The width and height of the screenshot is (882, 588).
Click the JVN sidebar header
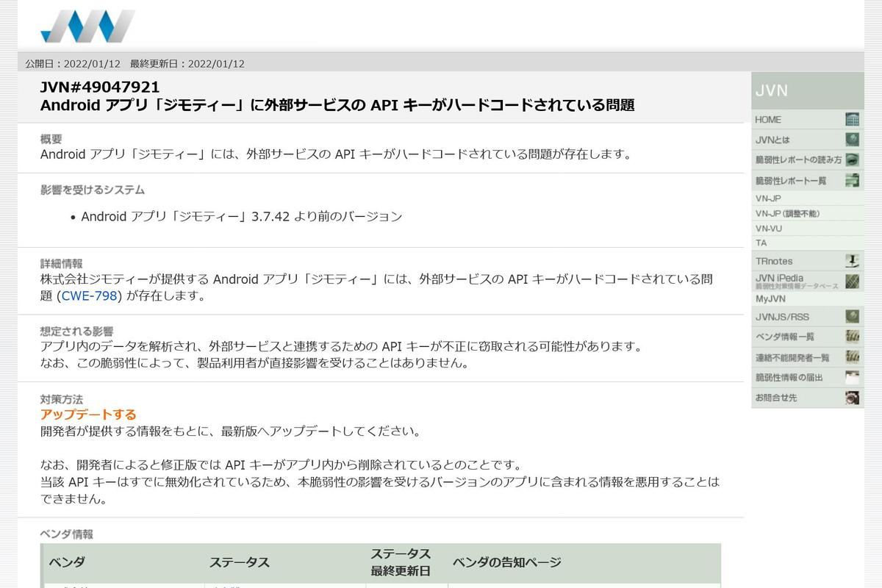click(807, 90)
